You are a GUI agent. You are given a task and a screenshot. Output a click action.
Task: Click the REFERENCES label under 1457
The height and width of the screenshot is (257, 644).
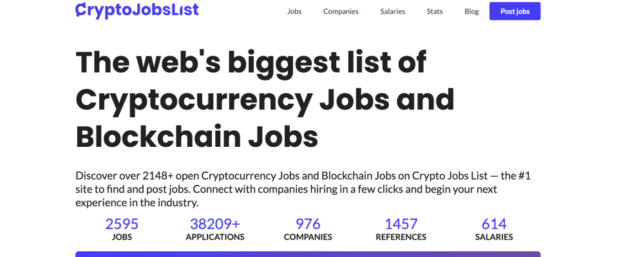[401, 237]
